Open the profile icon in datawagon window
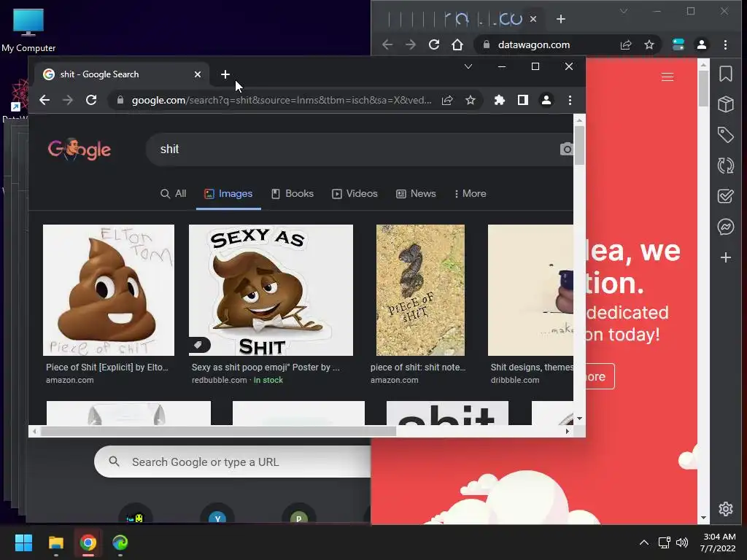747x560 pixels. coord(701,44)
